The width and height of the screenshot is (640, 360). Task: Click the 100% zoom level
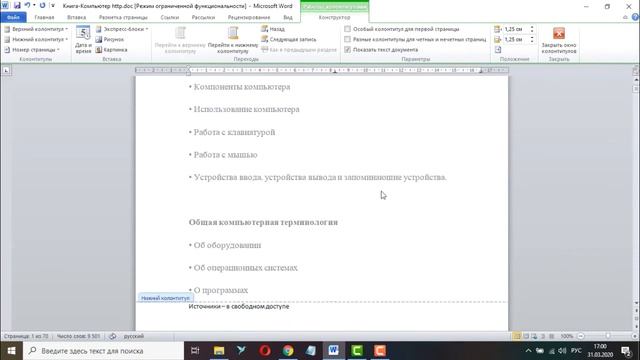coord(567,336)
